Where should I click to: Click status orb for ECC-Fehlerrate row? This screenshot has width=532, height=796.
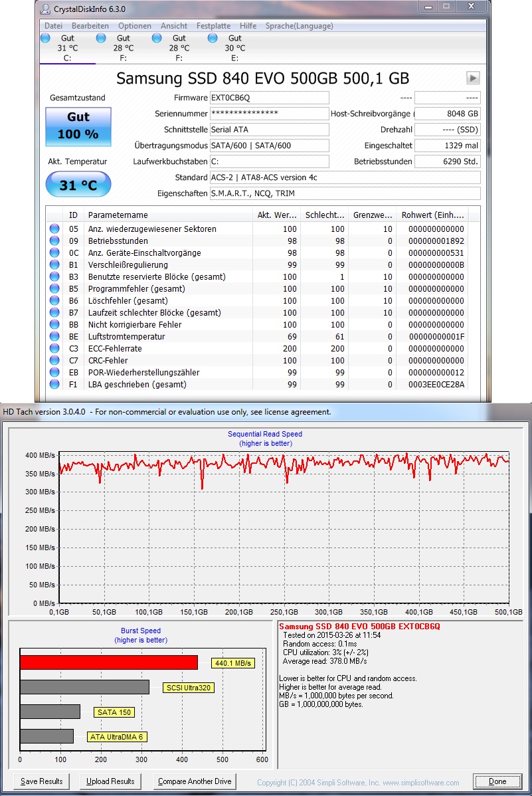[54, 348]
